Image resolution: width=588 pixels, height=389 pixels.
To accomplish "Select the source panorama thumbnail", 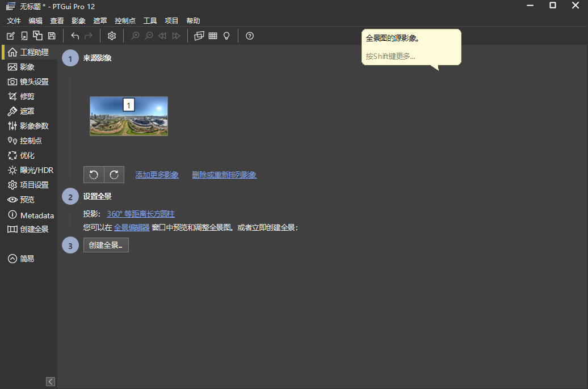I will 129,116.
